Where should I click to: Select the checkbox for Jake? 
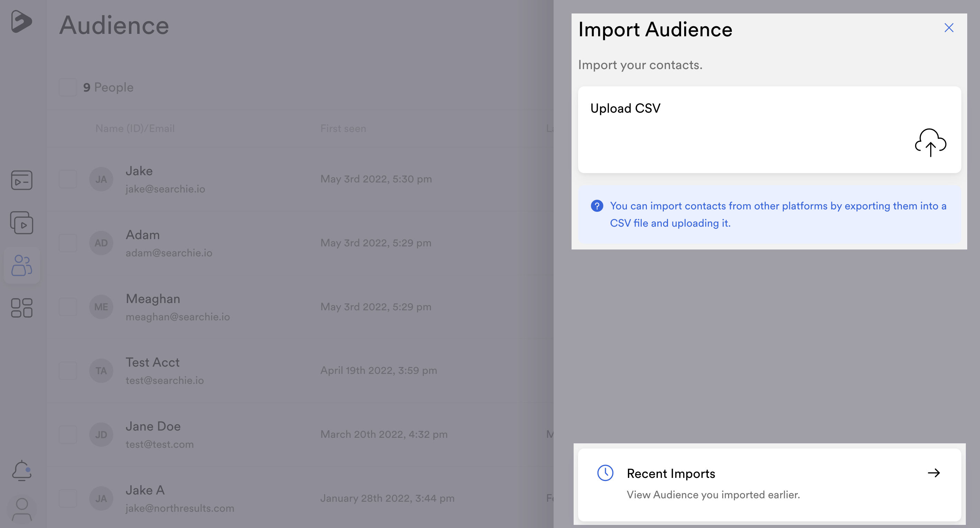click(x=68, y=179)
